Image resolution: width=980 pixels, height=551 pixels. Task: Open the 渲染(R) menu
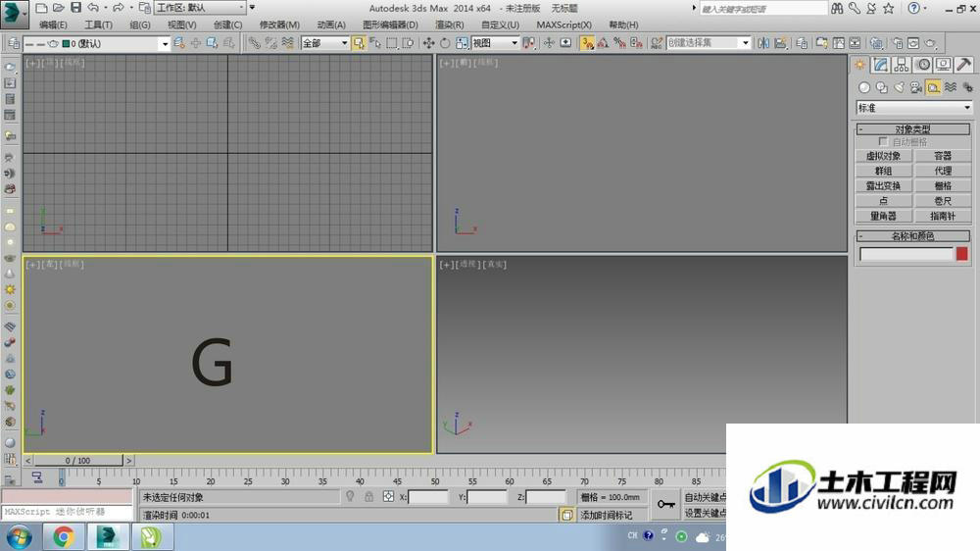[x=450, y=25]
